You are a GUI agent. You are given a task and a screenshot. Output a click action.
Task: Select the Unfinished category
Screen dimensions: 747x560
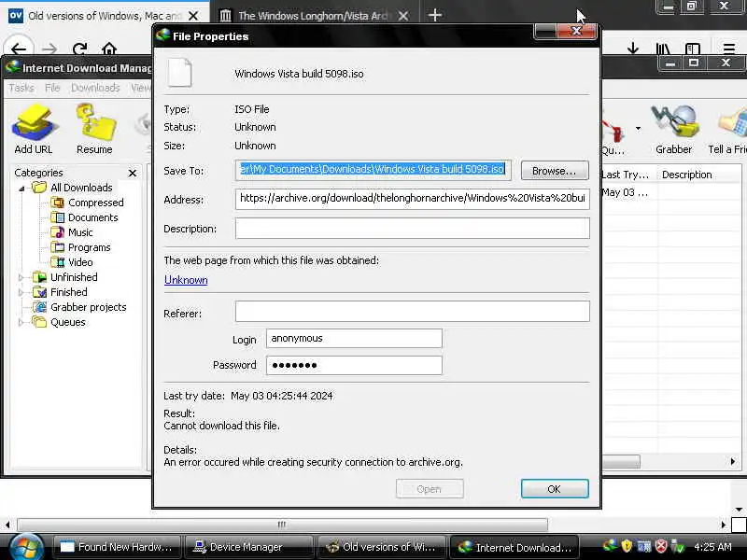[74, 277]
